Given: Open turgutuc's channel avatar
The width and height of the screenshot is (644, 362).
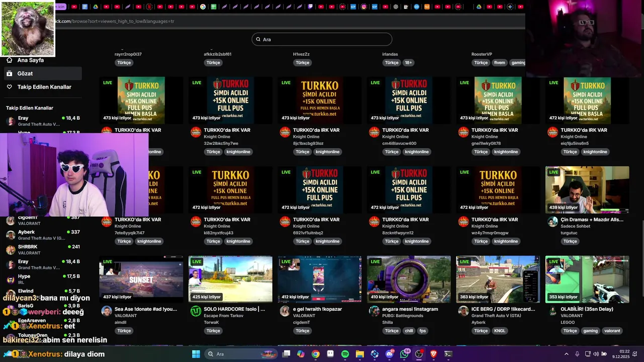Looking at the screenshot, I should coord(552,222).
